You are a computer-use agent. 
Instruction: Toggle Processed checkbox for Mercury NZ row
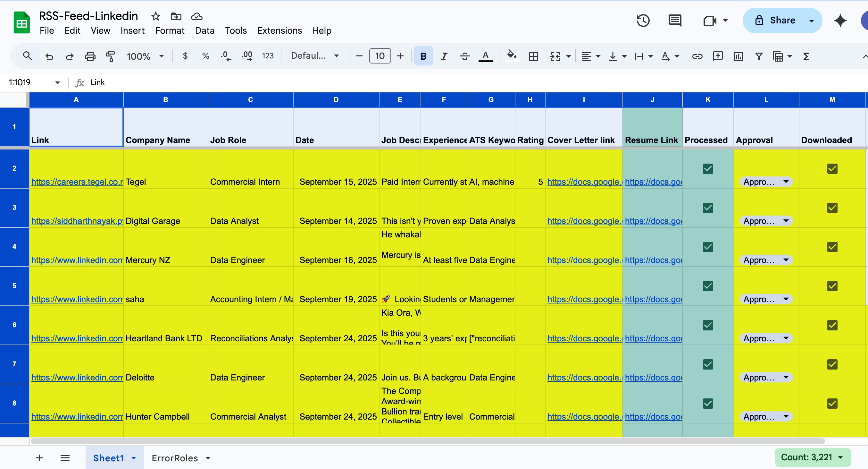tap(708, 247)
